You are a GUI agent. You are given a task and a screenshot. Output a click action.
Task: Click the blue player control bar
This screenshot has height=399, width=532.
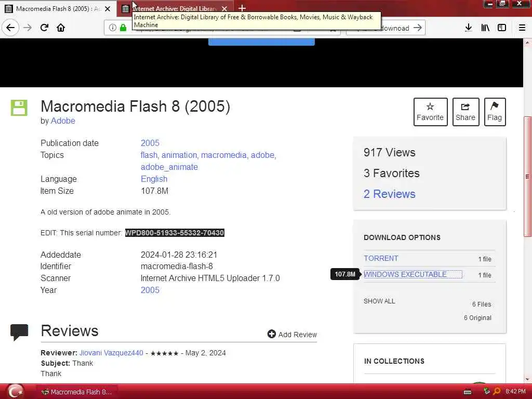261,42
